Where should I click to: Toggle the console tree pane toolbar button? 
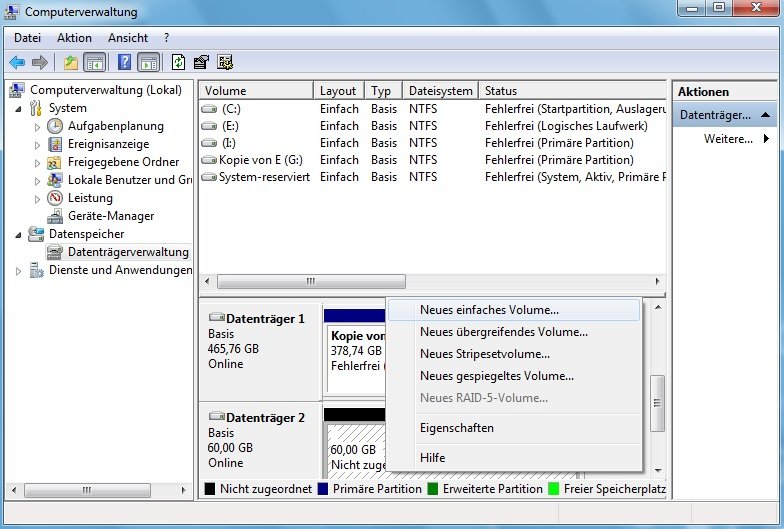[95, 62]
